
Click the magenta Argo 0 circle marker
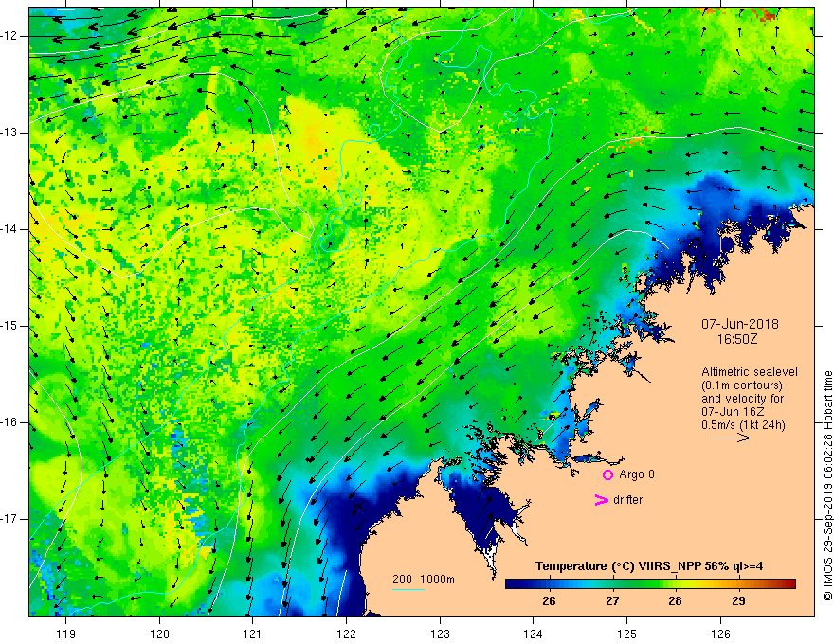tap(607, 474)
